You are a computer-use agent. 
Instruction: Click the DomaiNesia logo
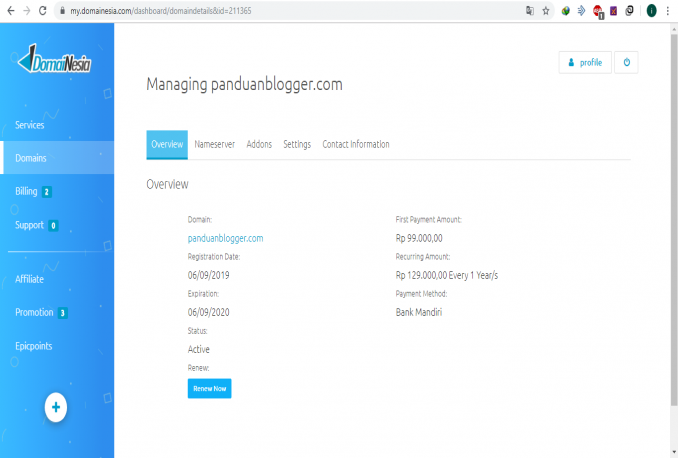coord(56,62)
